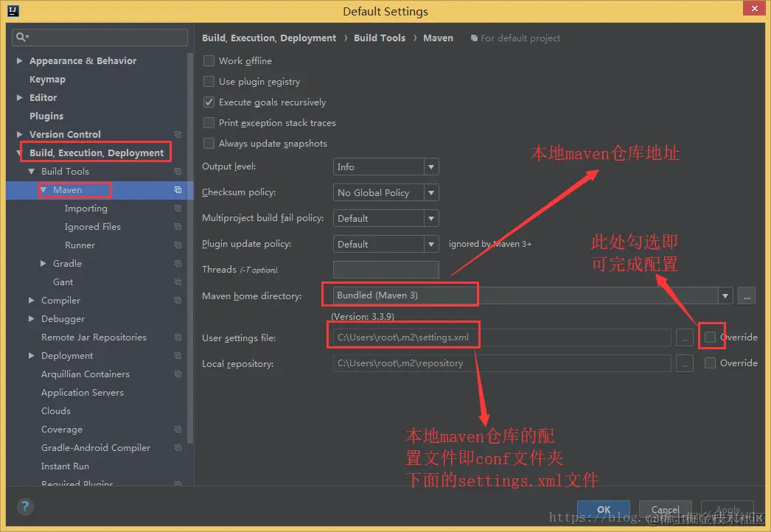Viewport: 771px width, 532px height.
Task: Check Override for User settings file
Action: [710, 337]
